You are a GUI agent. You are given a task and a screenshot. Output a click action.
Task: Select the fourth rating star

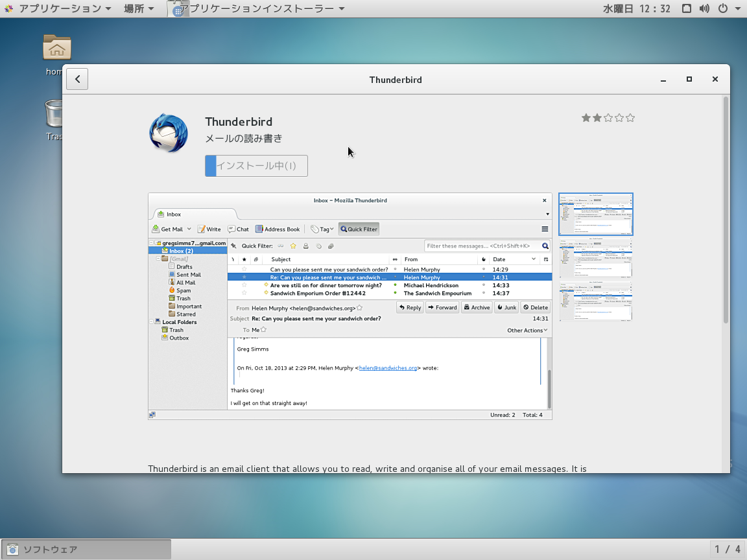pyautogui.click(x=619, y=117)
